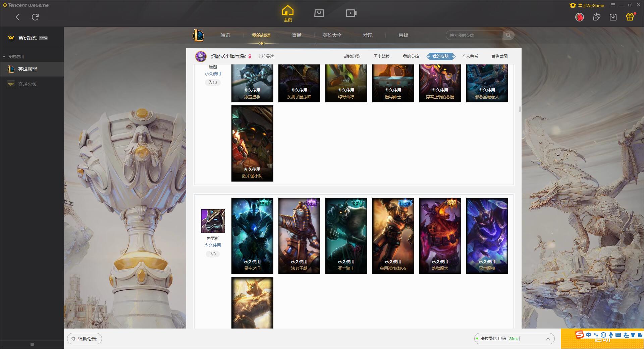Open the store bag icon in the top bar
Viewport: 644px width, 349px height.
[319, 13]
